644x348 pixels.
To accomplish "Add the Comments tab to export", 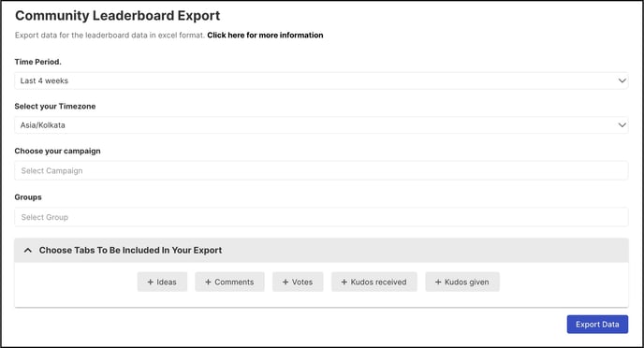I will point(229,282).
